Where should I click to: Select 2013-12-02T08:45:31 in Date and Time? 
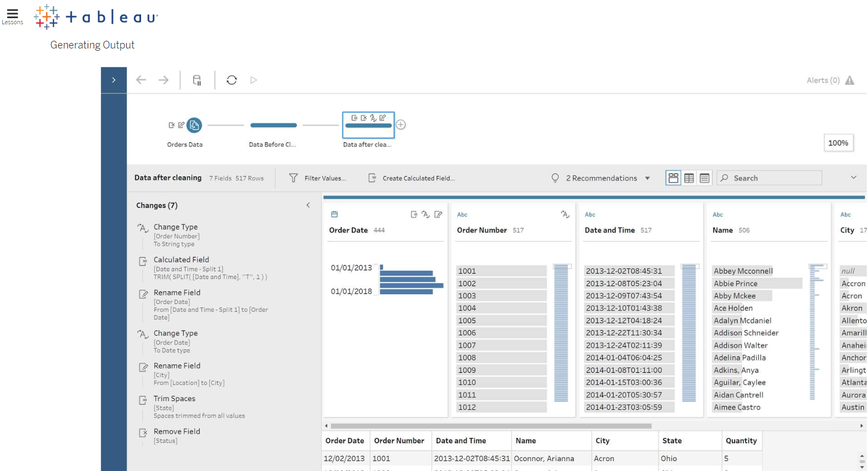[x=629, y=271]
